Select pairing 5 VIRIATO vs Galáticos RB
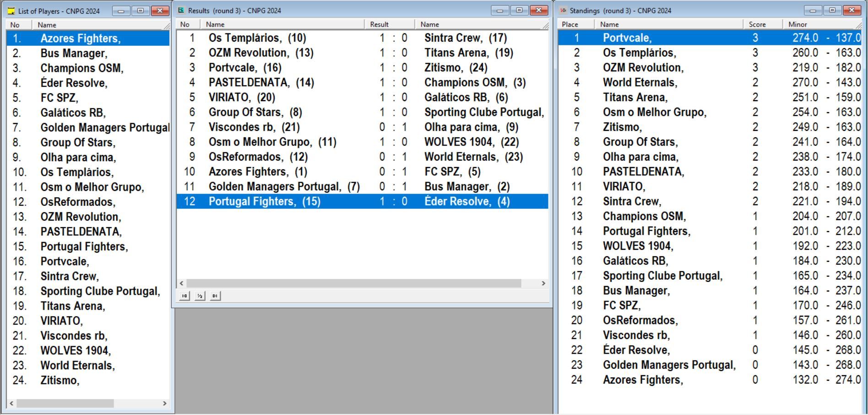868x415 pixels. [x=362, y=97]
